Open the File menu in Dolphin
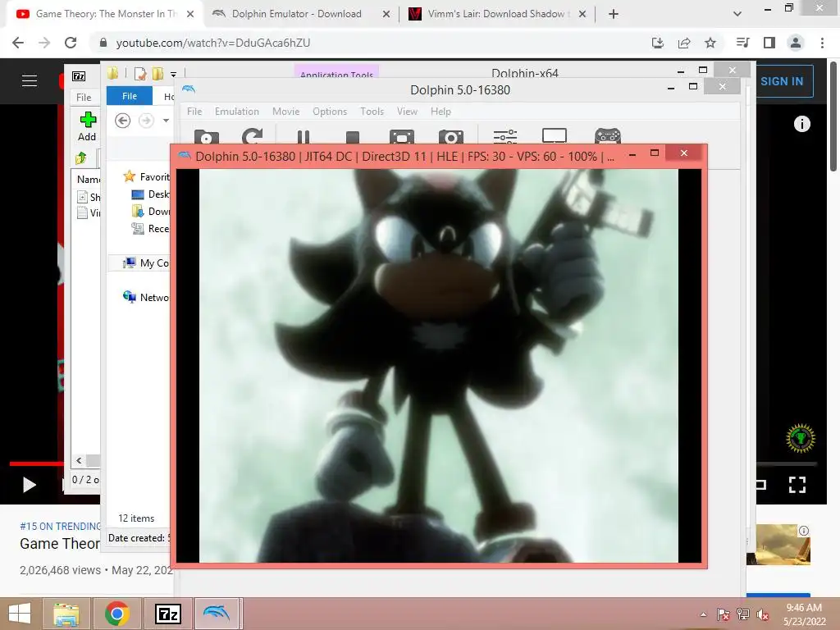The width and height of the screenshot is (840, 630). tap(194, 112)
